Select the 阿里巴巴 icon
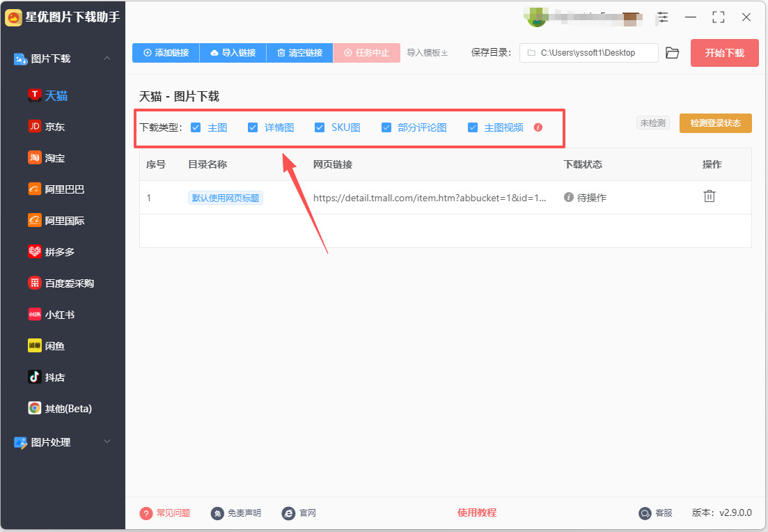768x532 pixels. (34, 189)
